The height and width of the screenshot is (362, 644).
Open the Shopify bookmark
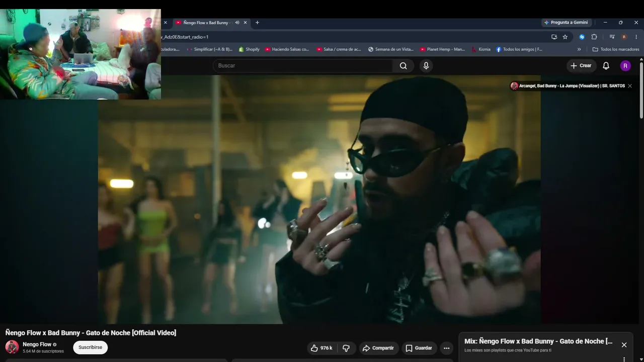point(249,49)
